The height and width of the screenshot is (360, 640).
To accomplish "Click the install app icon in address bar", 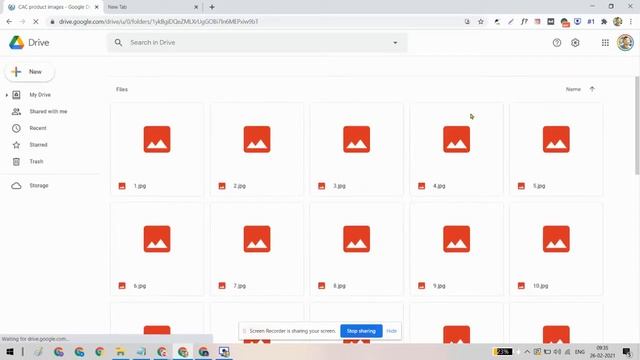I will (x=467, y=22).
